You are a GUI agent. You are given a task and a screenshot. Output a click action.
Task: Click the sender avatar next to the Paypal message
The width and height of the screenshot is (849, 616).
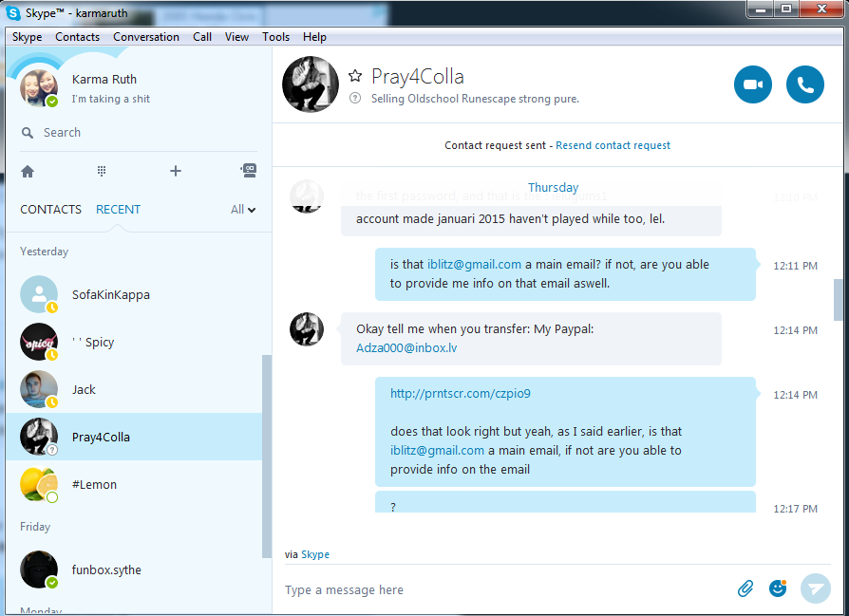[x=307, y=329]
